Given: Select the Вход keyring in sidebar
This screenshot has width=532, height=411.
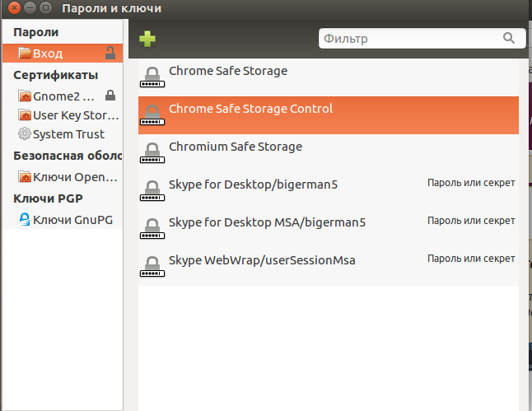Looking at the screenshot, I should pos(48,54).
